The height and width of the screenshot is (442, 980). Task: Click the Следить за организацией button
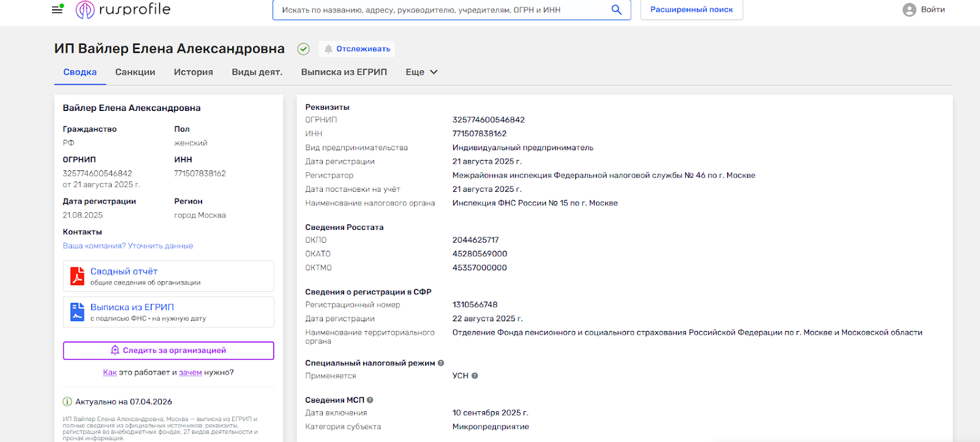coord(168,351)
